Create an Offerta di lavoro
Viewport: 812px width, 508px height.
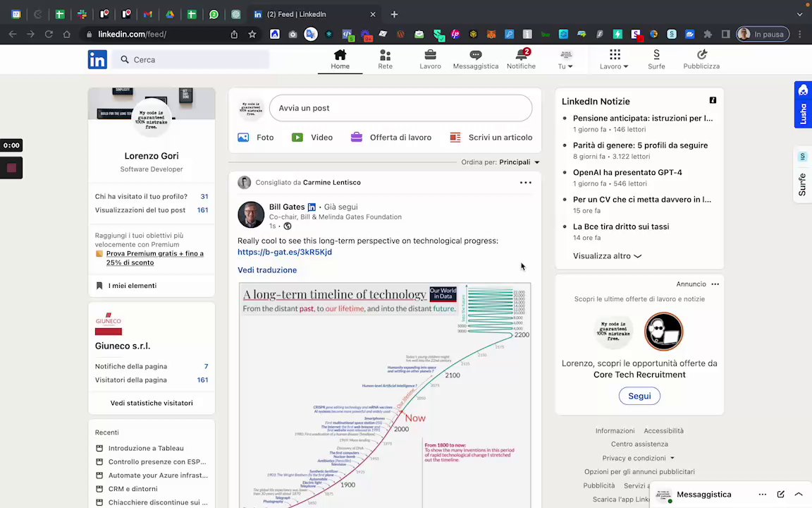coord(391,138)
